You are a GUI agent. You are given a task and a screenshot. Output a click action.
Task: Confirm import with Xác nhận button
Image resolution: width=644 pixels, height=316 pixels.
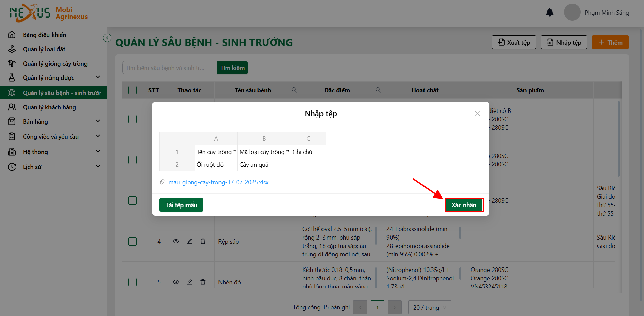464,205
